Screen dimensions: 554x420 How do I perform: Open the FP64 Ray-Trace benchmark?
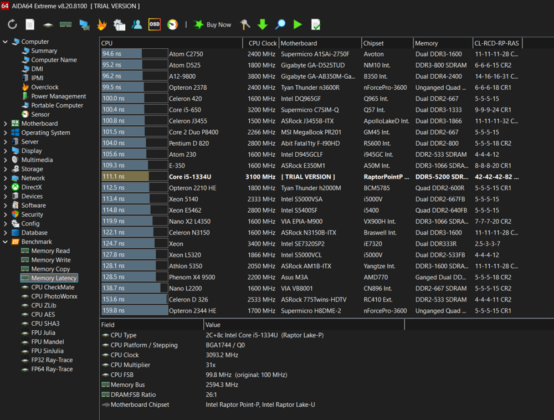[52, 369]
